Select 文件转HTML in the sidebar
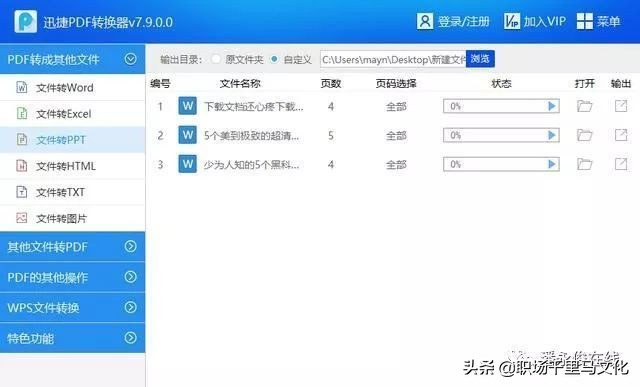 pos(72,166)
